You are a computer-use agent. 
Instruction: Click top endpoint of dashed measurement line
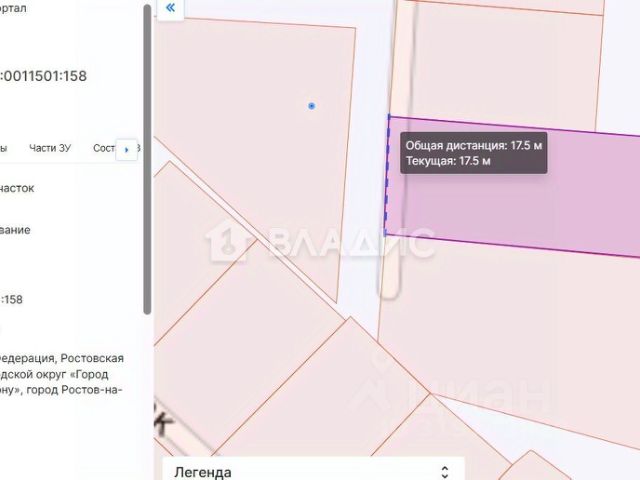coord(389,117)
